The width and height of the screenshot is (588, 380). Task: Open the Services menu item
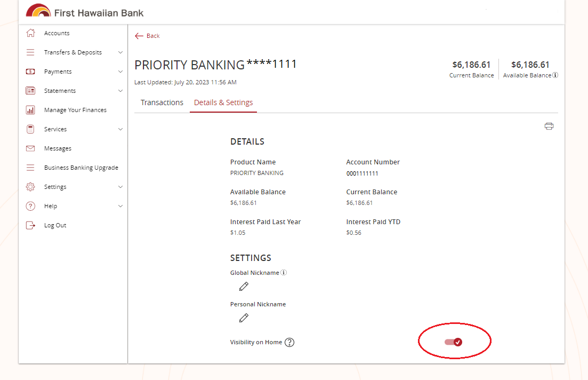tap(55, 129)
